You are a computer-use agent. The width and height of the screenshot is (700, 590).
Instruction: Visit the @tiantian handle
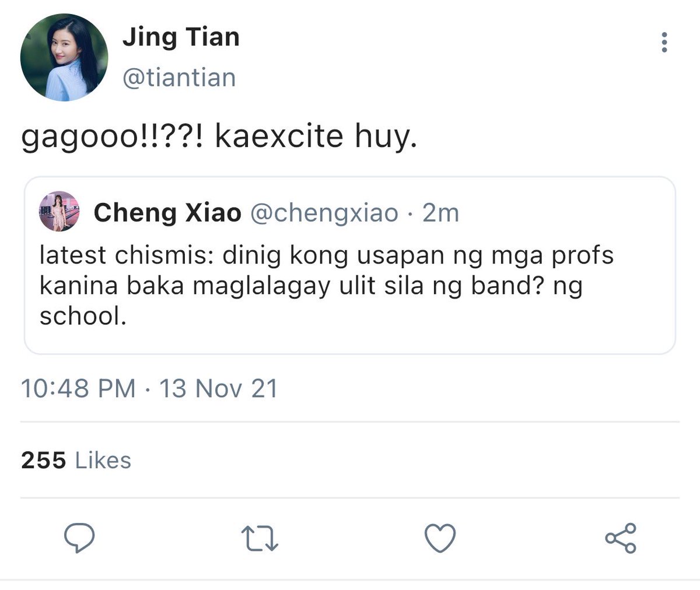pos(179,78)
